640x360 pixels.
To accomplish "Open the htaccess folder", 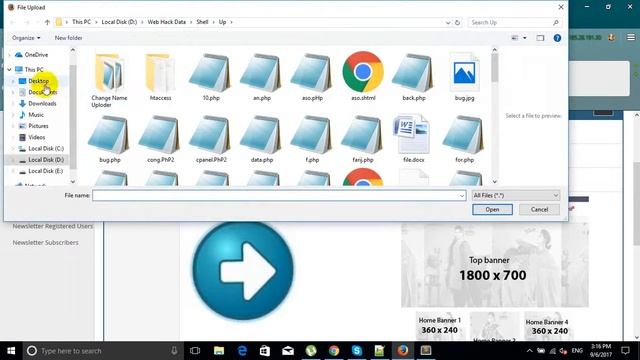I will [x=160, y=77].
